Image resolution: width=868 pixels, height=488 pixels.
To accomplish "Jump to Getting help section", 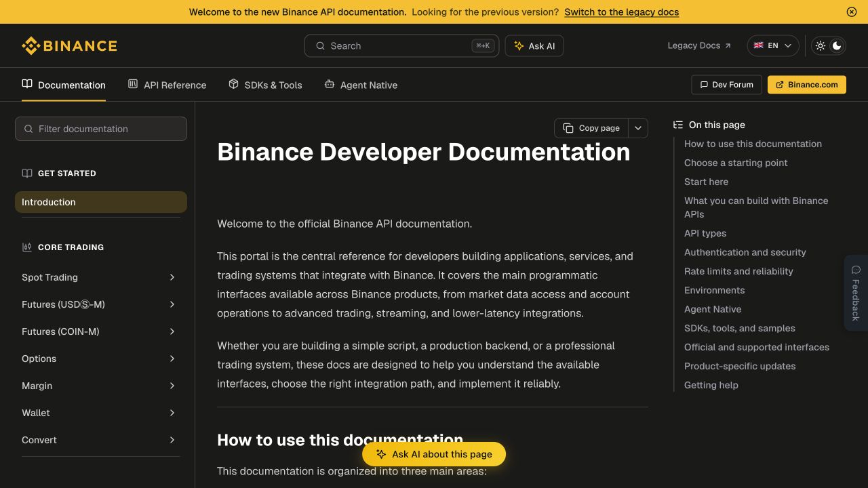I will 711,385.
